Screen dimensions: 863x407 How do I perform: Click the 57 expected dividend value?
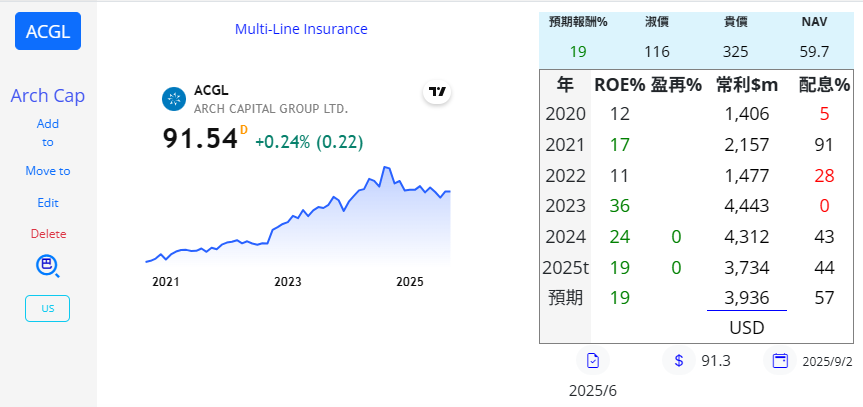coord(824,299)
